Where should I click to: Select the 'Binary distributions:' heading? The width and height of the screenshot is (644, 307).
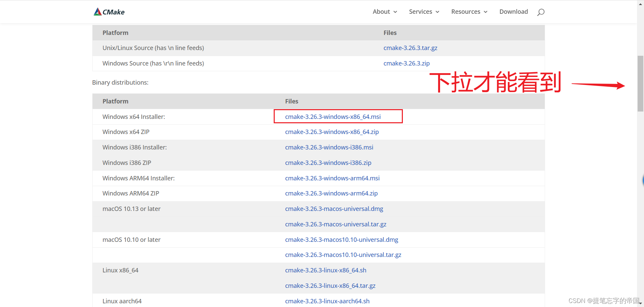pos(120,83)
